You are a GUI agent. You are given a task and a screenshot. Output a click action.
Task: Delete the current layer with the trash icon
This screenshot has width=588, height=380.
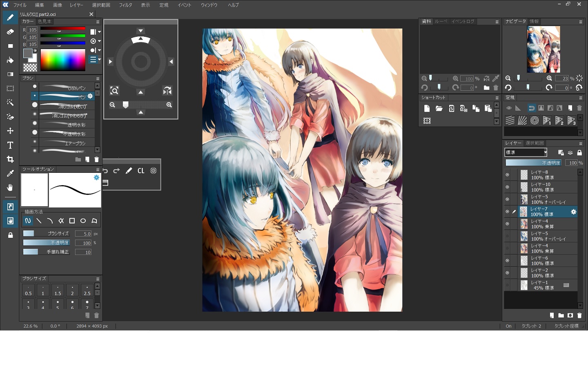[579, 315]
